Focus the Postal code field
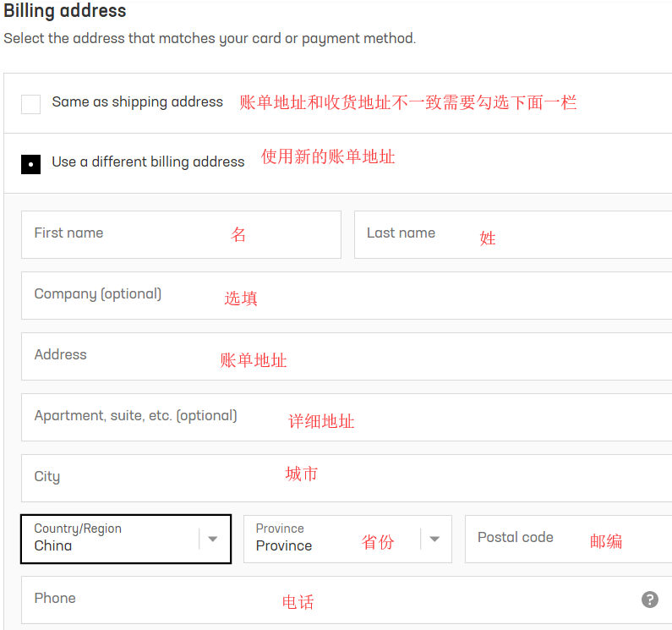Screen dimensions: 672x630 tap(568, 539)
